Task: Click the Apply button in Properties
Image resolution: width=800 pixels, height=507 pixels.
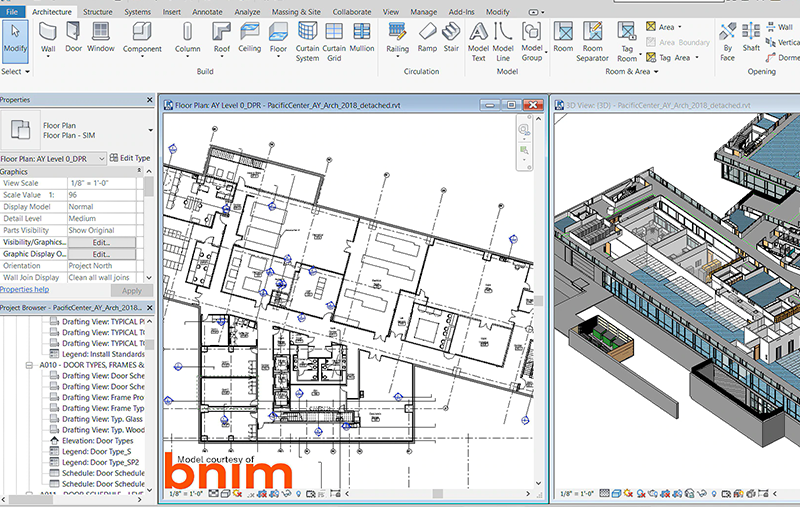Action: [132, 290]
